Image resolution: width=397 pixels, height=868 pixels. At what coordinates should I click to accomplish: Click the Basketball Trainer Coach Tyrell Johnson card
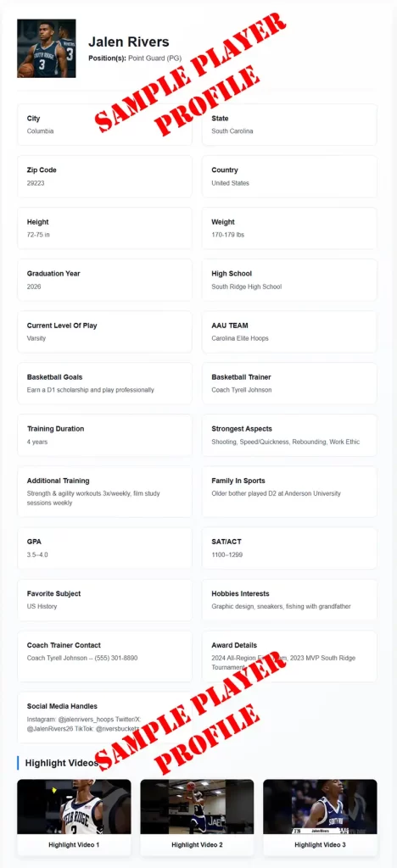pos(289,383)
